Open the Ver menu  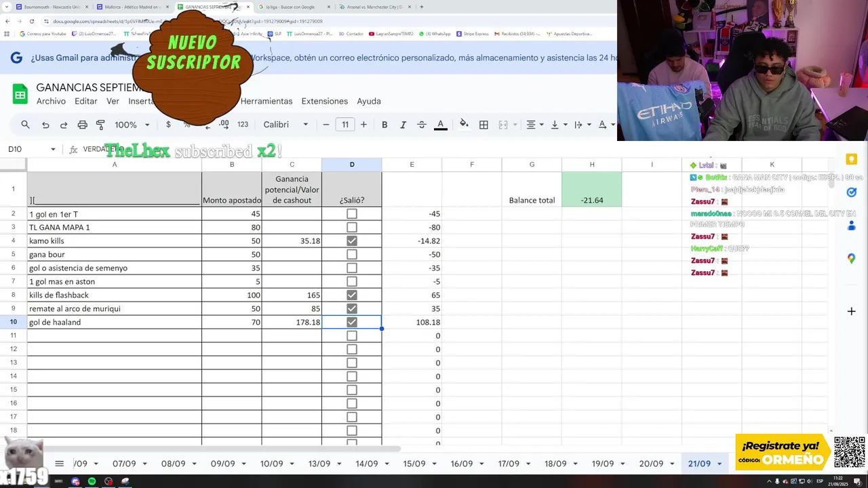(x=113, y=101)
